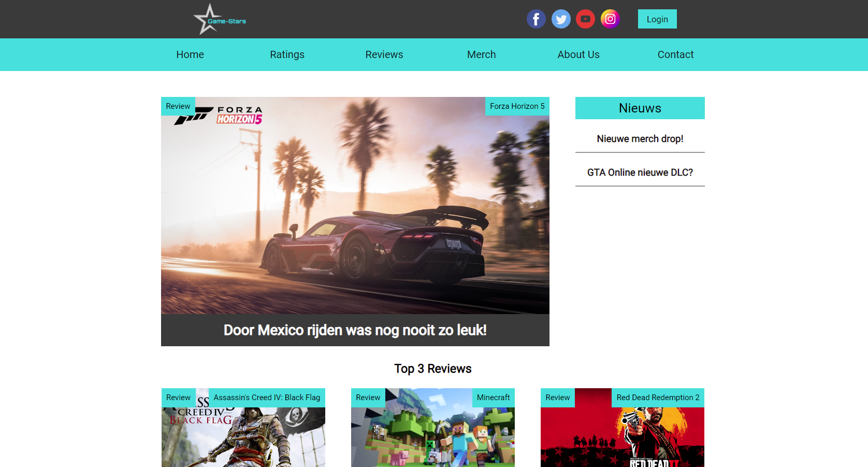The image size is (868, 467).
Task: Open news item 'Nieuwe merch drop!'
Action: click(640, 139)
